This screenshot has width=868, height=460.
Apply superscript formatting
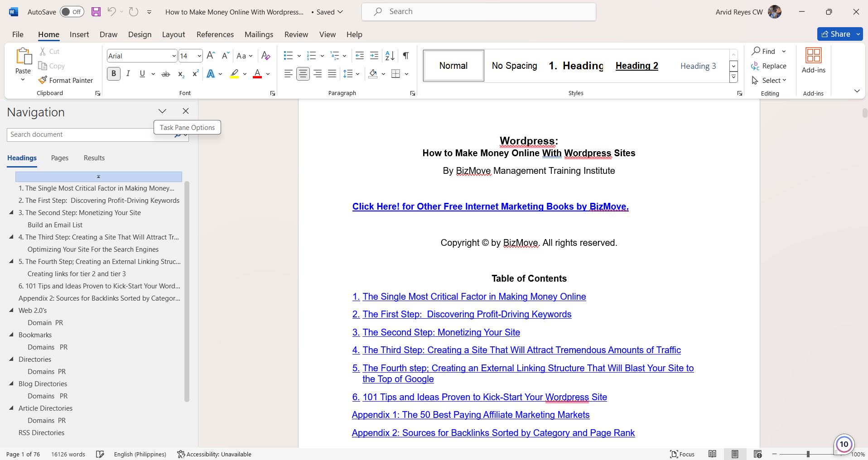point(196,74)
